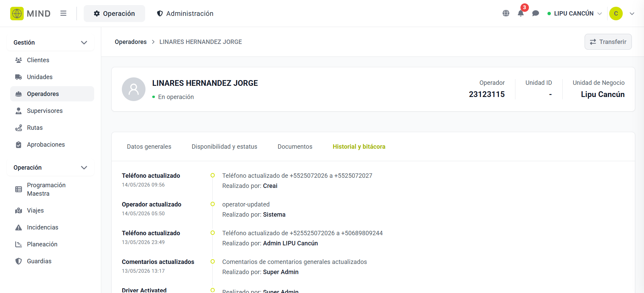Go to Supervisores section

click(52, 111)
